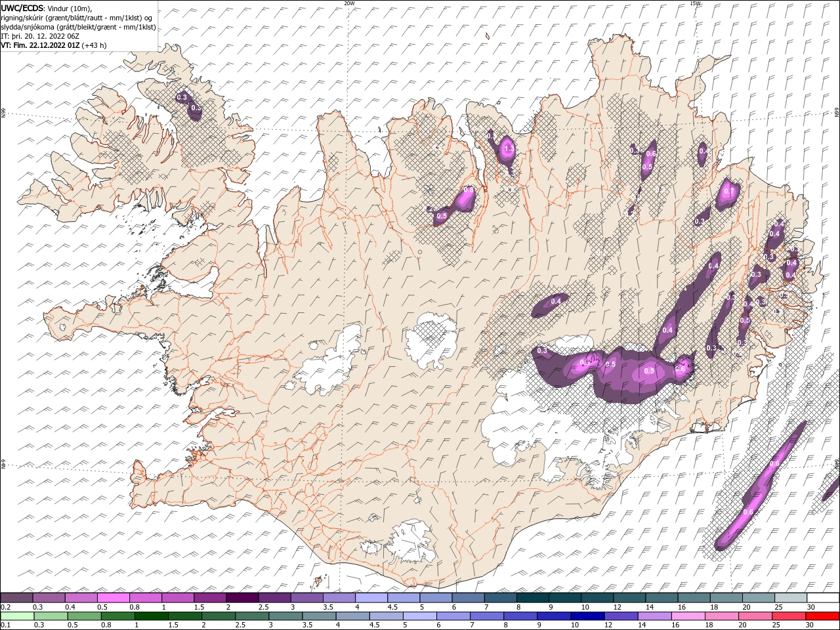Screen dimensions: 840x630
Task: Select the grey-green 3 swatch in lower legend
Action: click(x=285, y=616)
